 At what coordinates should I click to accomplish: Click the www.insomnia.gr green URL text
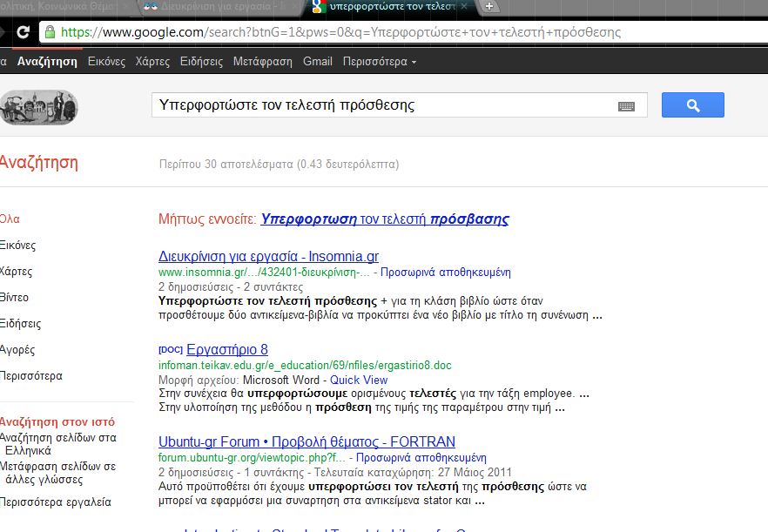click(264, 273)
